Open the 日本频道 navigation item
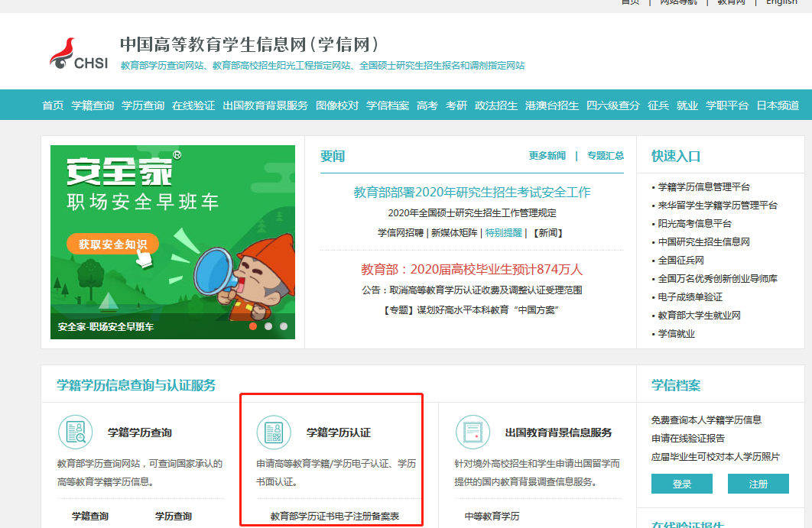The height and width of the screenshot is (528, 812). [778, 105]
